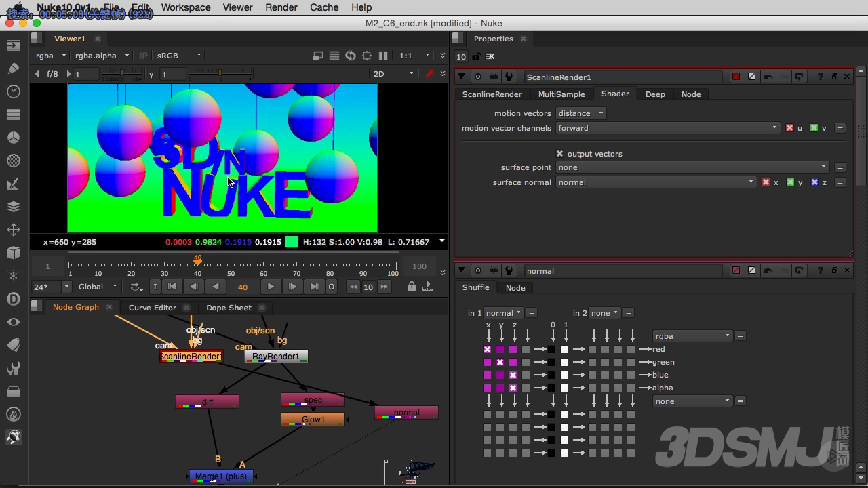Open the Merge nodes layers icon
This screenshot has height=488, width=868.
[13, 207]
